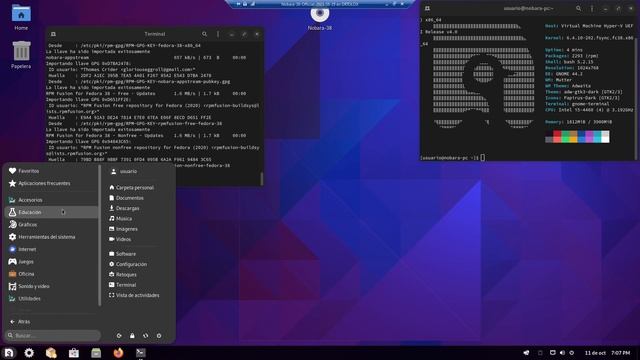Select the Internet category
640x360 pixels.
click(x=51, y=249)
